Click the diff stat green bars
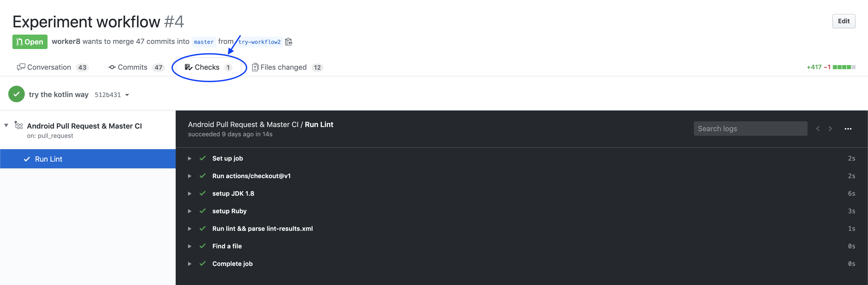This screenshot has height=285, width=868. coord(844,67)
